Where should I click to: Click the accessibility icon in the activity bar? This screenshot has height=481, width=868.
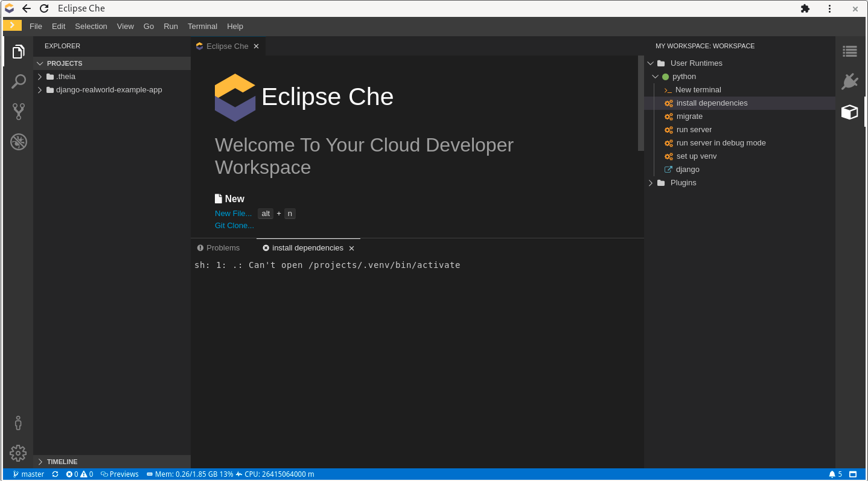click(18, 423)
